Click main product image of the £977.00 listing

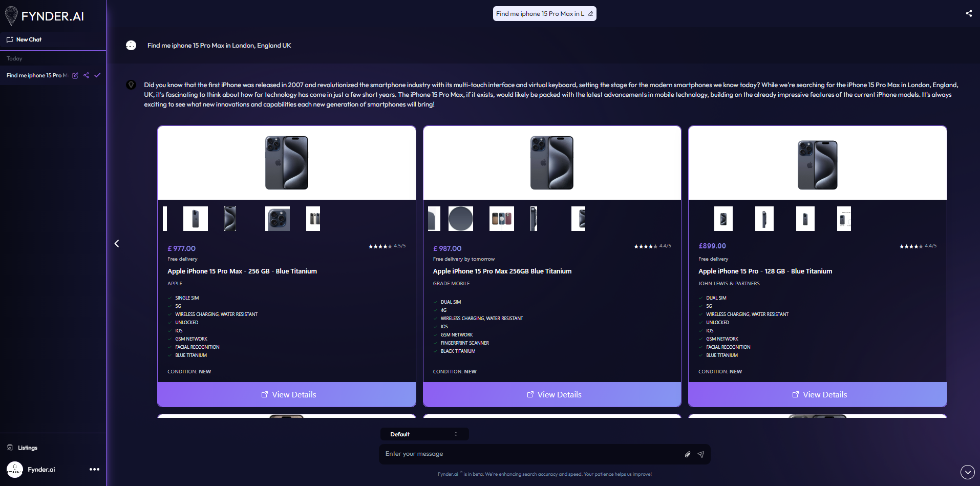pos(287,163)
